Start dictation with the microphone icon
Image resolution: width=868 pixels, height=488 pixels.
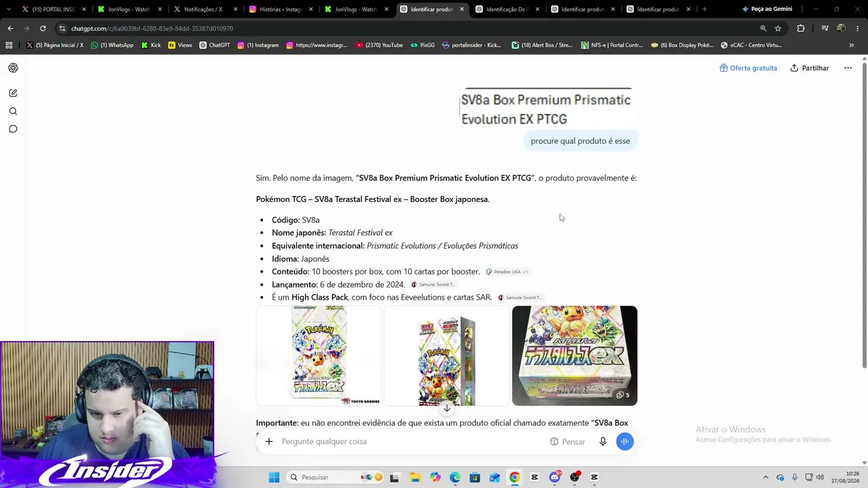pos(603,441)
